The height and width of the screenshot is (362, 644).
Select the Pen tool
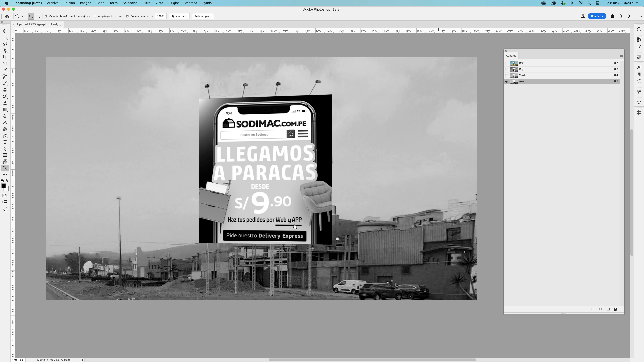[5, 136]
